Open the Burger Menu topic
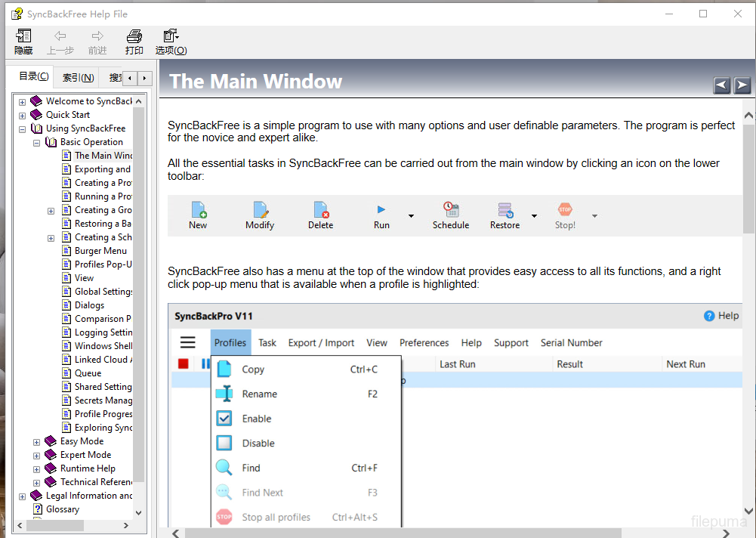756x538 pixels. [x=100, y=250]
